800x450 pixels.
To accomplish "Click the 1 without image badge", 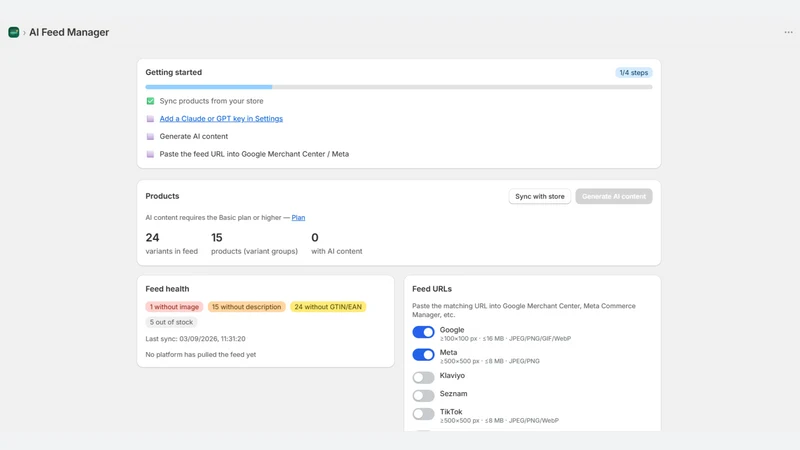I will click(174, 307).
